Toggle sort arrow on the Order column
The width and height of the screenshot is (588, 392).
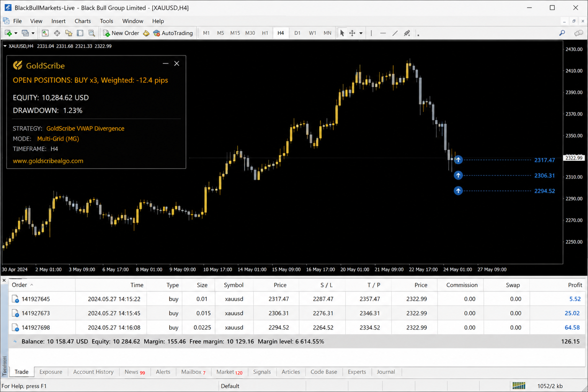[x=32, y=285]
